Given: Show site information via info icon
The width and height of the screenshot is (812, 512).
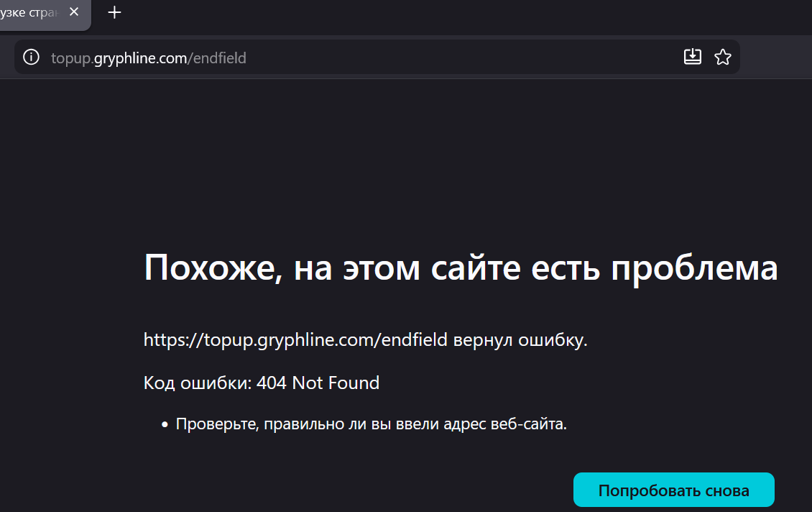Looking at the screenshot, I should [31, 58].
